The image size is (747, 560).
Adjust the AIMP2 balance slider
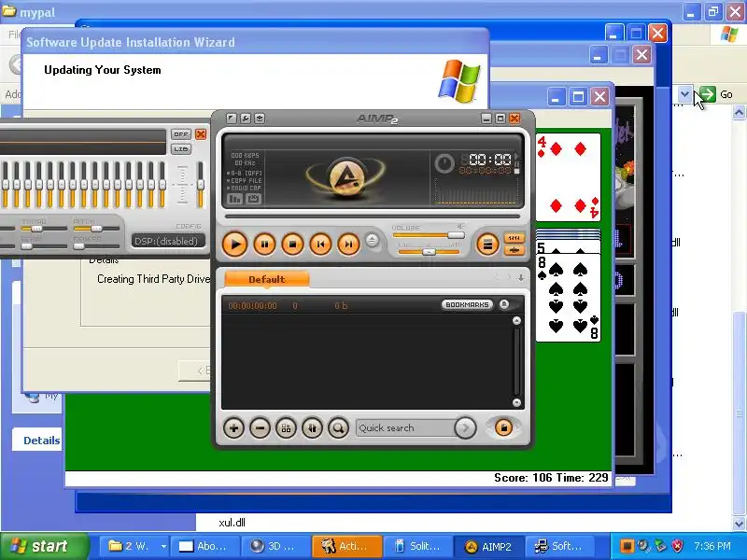pos(429,252)
